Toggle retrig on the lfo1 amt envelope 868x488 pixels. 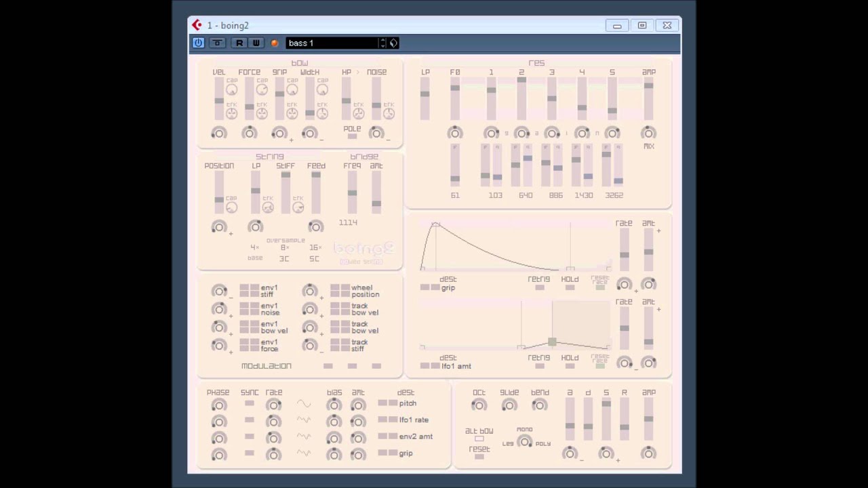tap(539, 366)
